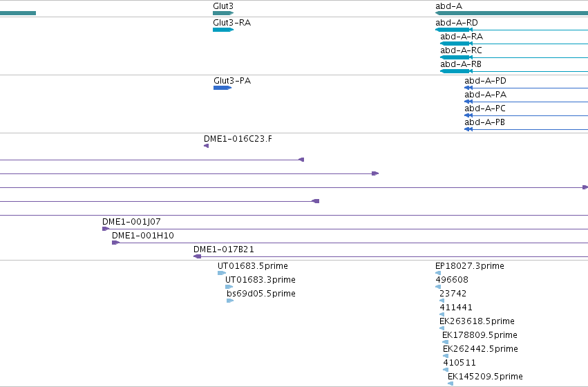The image size is (588, 387).
Task: Select the 23742 insertion marker
Action: pos(442,301)
